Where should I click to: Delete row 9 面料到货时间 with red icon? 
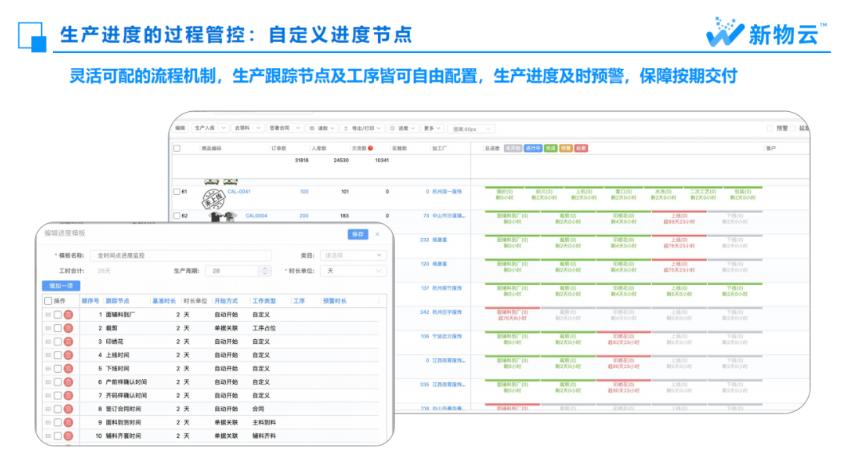[68, 423]
